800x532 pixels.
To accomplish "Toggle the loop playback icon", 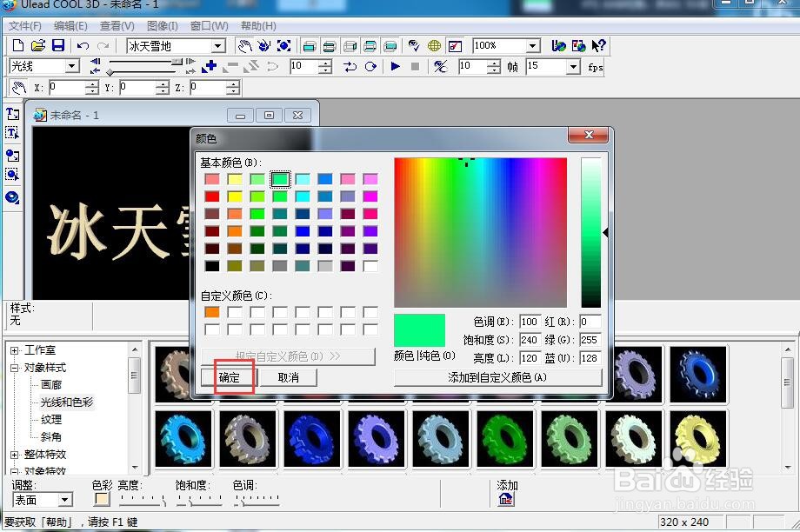I will (371, 66).
